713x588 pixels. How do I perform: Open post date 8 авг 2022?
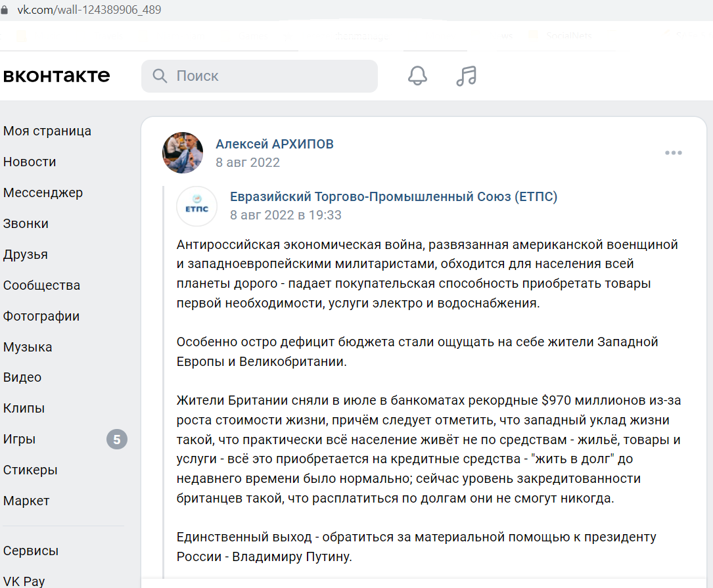point(247,162)
